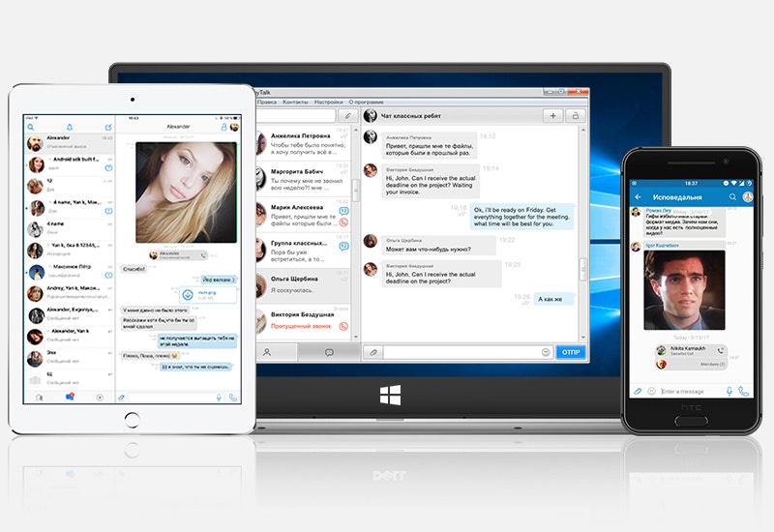The width and height of the screenshot is (774, 532).
Task: Click the 'Может вам что-нибудь нужно?' message
Action: point(438,246)
